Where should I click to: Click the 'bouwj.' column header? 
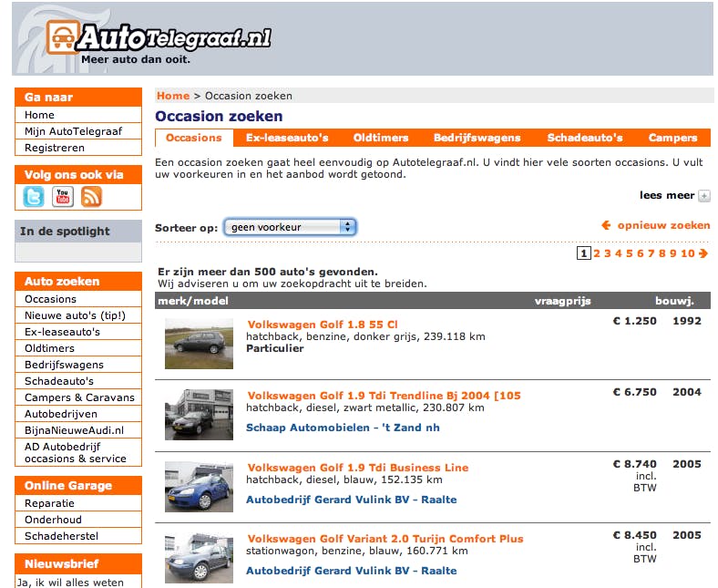point(674,301)
